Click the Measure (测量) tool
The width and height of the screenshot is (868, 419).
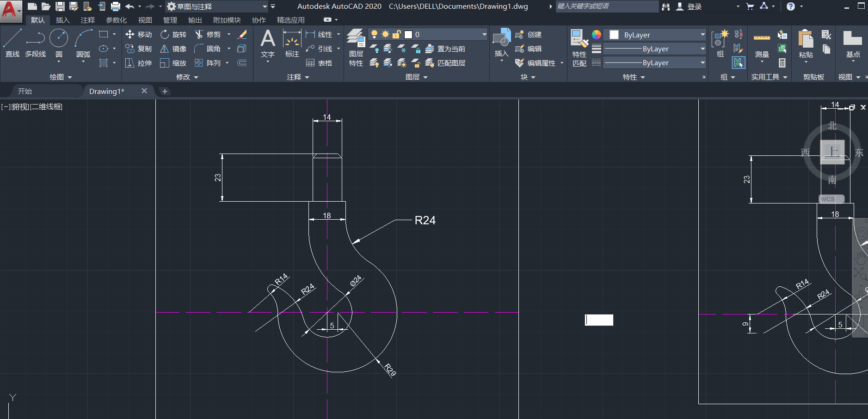point(762,44)
